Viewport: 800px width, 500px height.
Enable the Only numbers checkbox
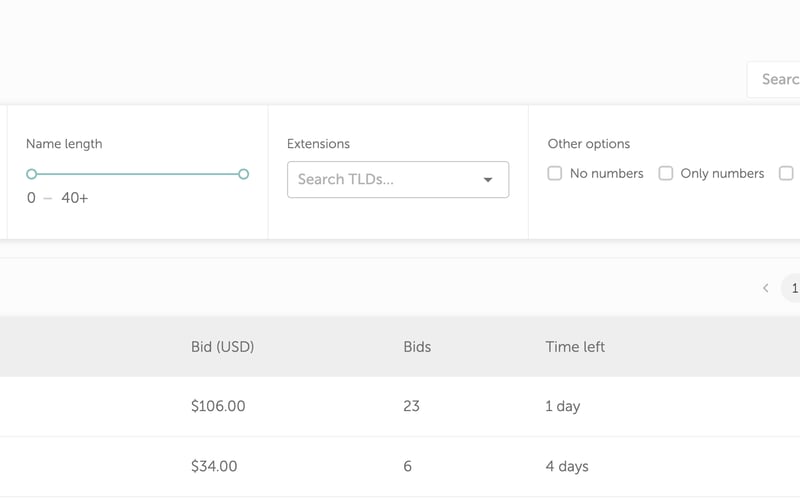665,173
